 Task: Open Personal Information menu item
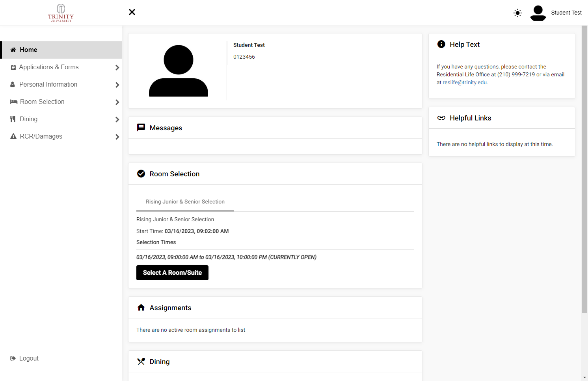pyautogui.click(x=61, y=85)
